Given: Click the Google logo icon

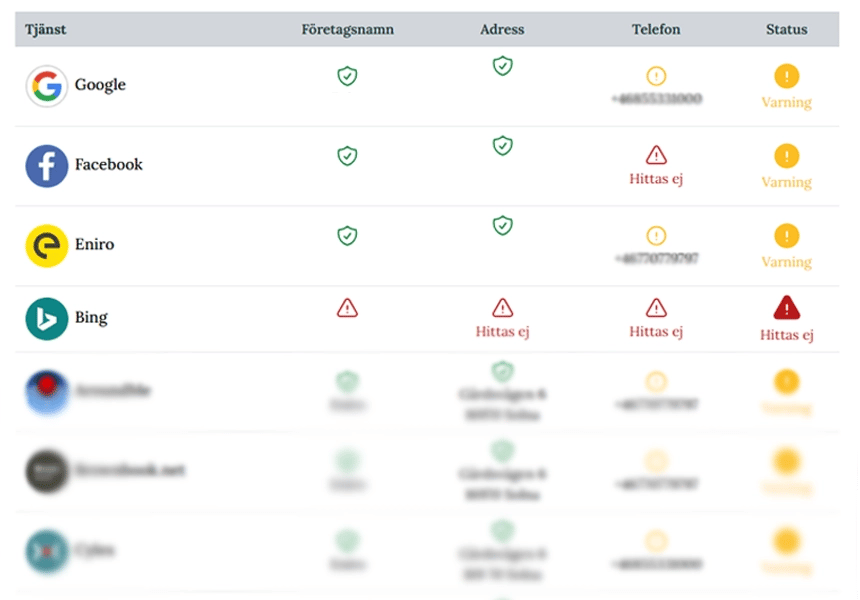Looking at the screenshot, I should (47, 86).
